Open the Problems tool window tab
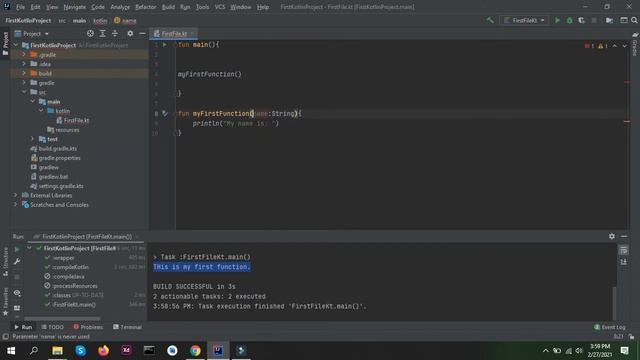This screenshot has height=360, width=640. pos(88,327)
